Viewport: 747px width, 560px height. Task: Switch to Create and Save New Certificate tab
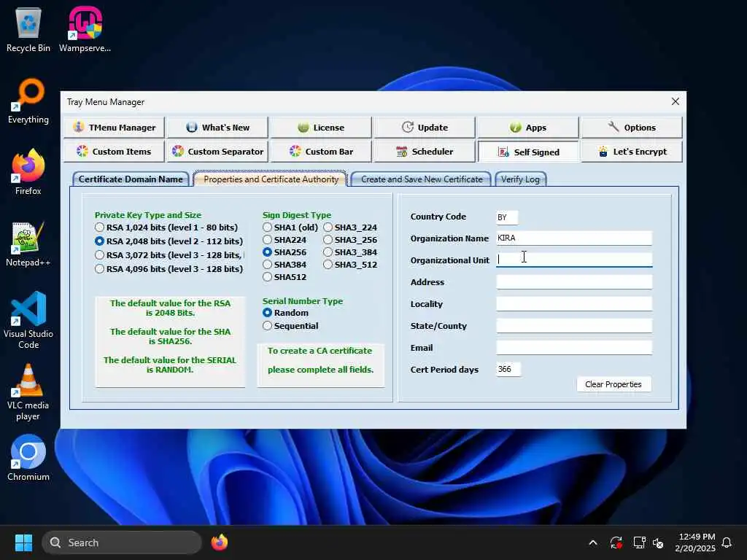tap(421, 179)
